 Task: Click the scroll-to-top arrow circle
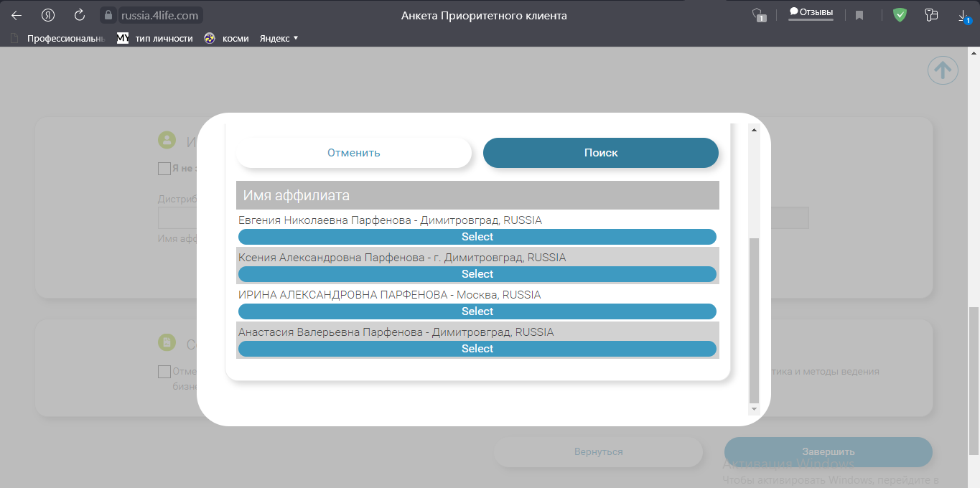[x=943, y=70]
